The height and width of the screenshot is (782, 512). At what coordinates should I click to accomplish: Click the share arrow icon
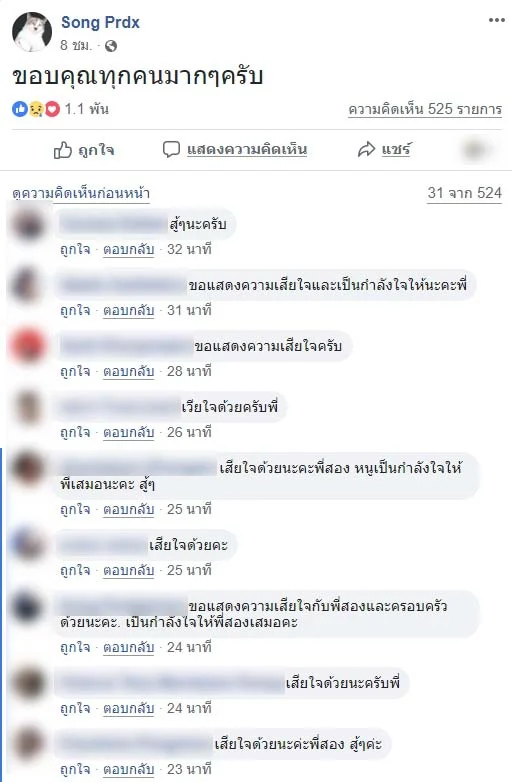click(x=366, y=149)
